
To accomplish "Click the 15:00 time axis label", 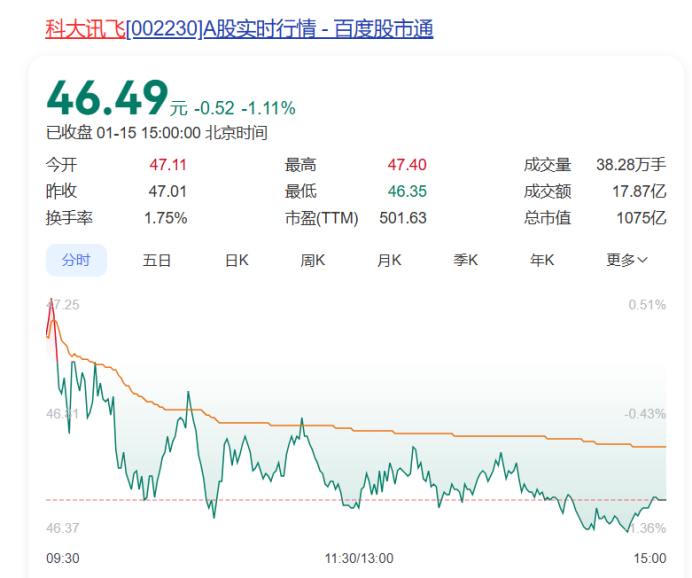I will coord(650,559).
